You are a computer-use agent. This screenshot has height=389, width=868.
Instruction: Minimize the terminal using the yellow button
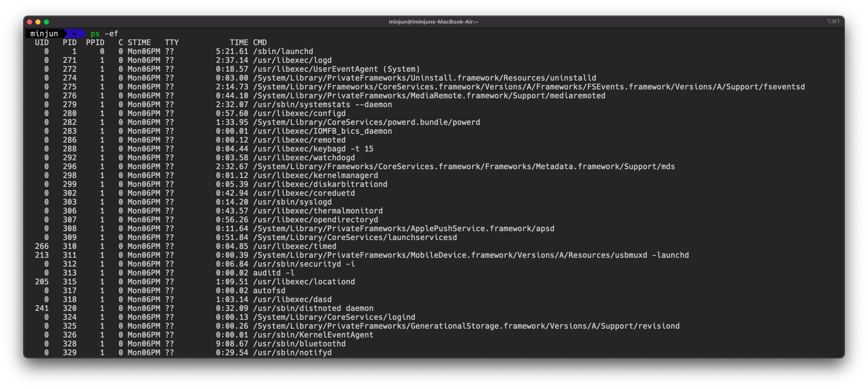pos(38,22)
